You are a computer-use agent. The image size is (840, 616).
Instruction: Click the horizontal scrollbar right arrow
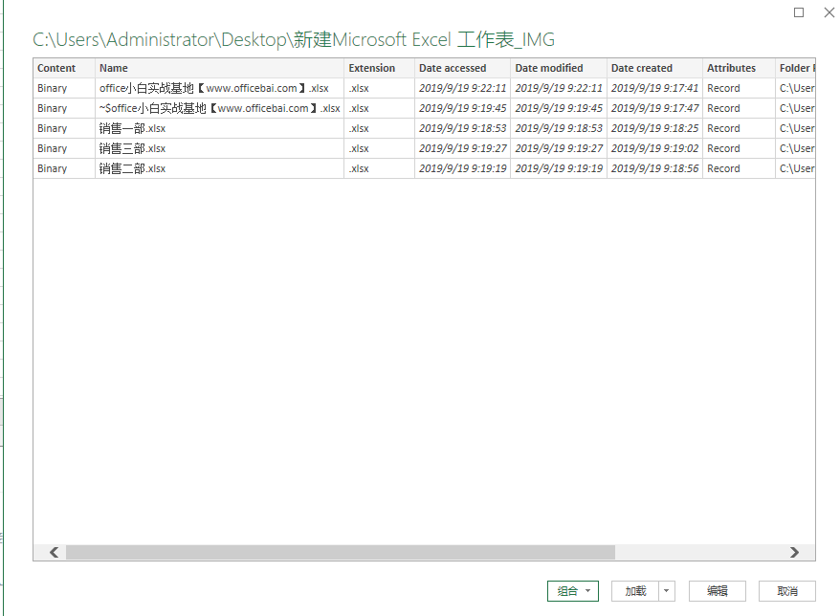click(x=794, y=552)
